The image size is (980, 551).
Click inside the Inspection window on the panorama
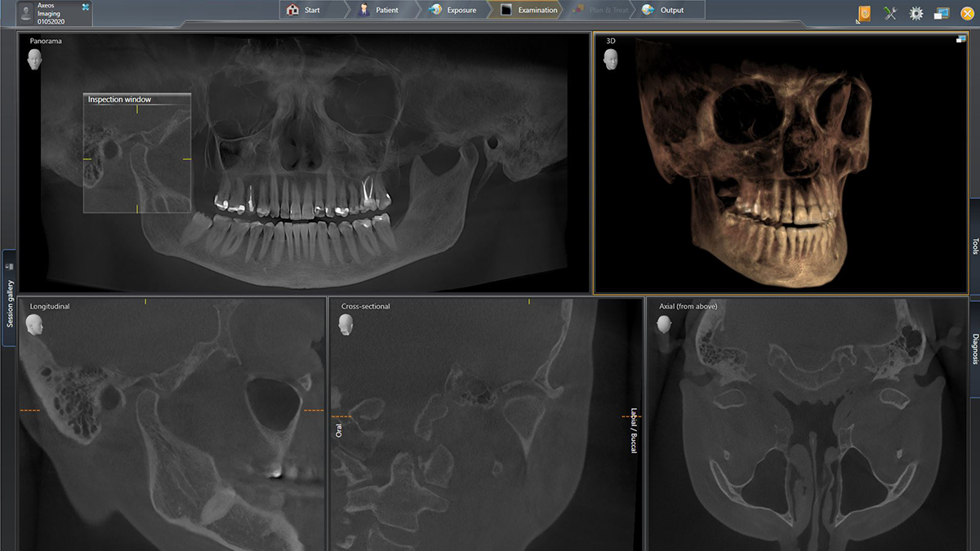136,155
